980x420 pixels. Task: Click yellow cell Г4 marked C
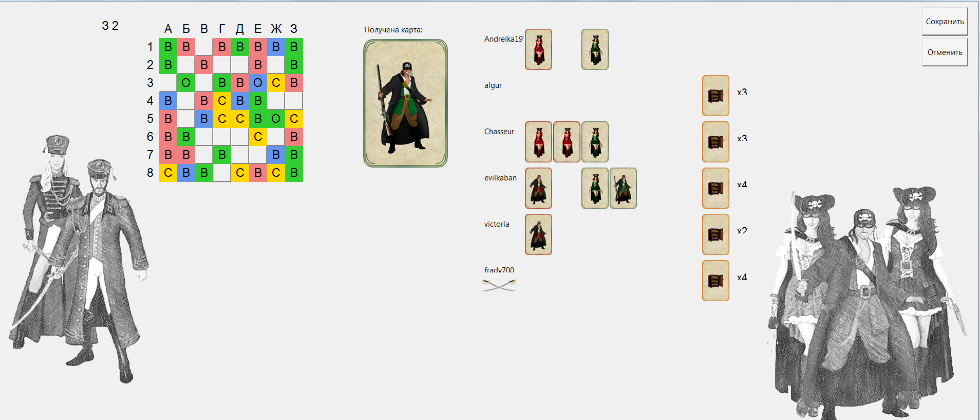(x=222, y=101)
